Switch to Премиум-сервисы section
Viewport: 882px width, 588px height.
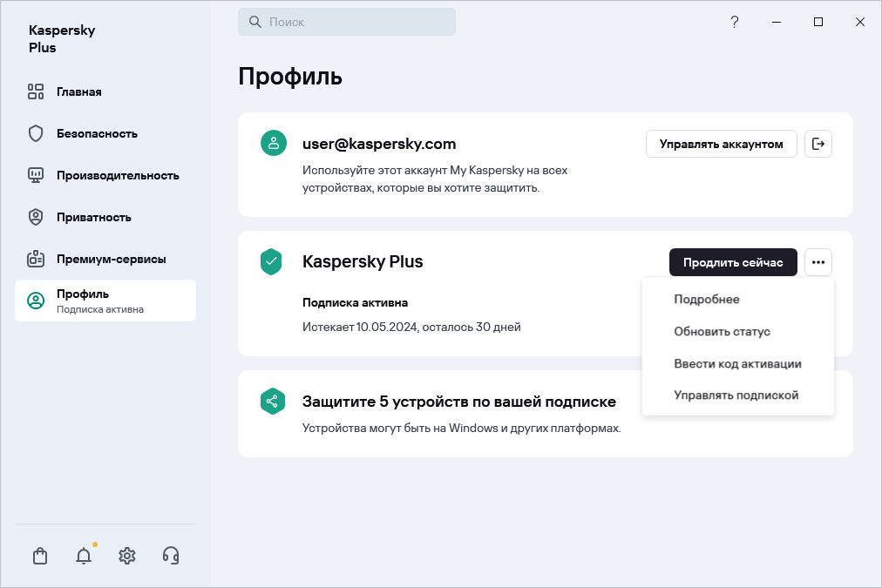pos(111,259)
